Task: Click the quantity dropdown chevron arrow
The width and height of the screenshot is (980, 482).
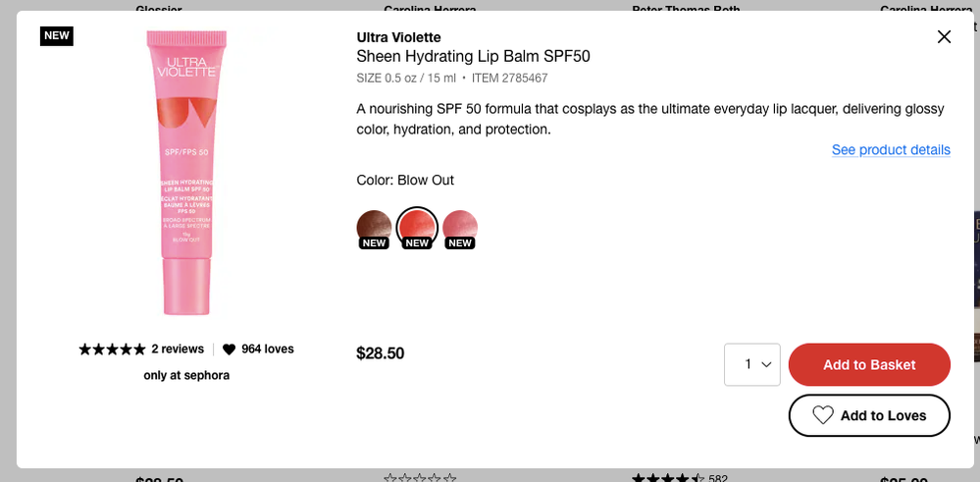Action: pyautogui.click(x=766, y=364)
